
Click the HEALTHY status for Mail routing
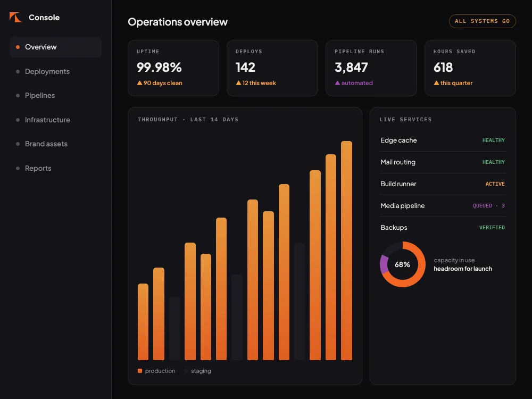(494, 162)
